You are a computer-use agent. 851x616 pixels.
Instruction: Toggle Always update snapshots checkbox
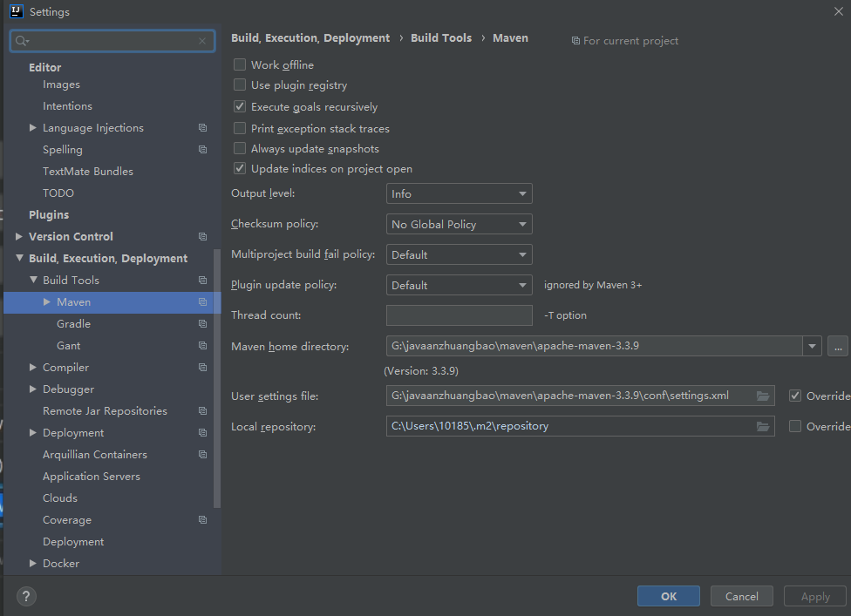(240, 149)
